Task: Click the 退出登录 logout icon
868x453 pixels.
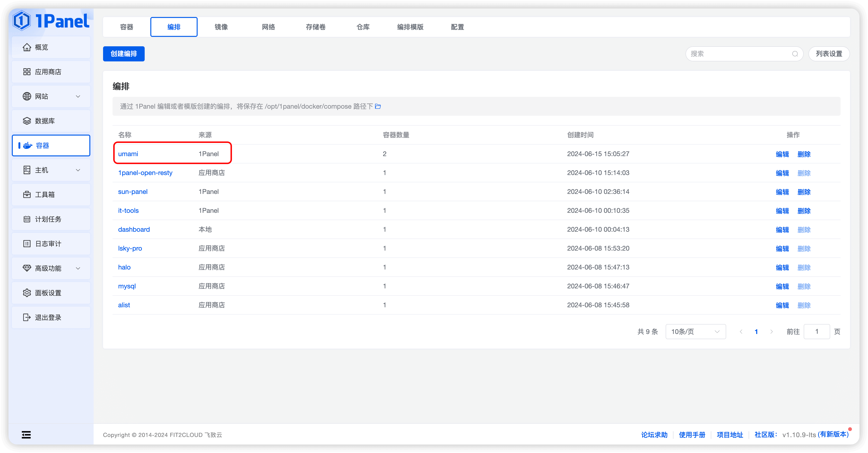Action: [27, 317]
